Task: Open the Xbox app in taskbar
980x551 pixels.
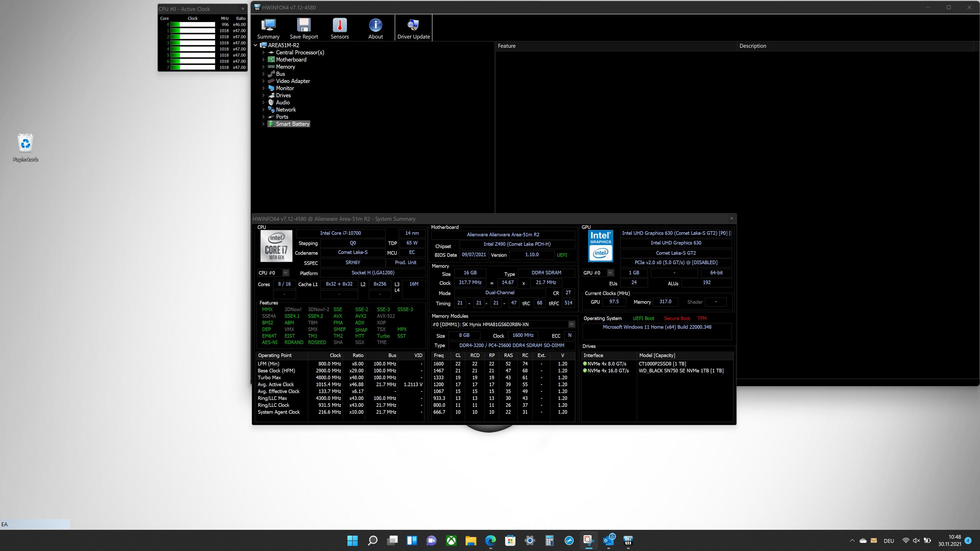Action: point(451,540)
